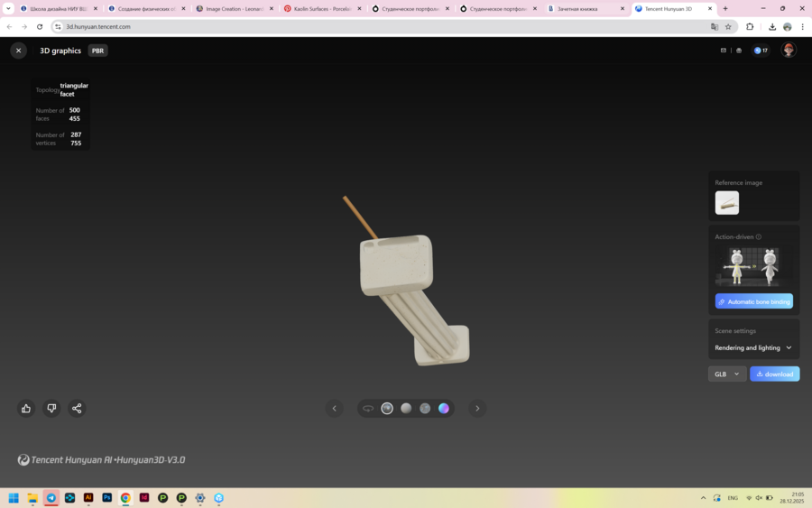This screenshot has width=812, height=508.
Task: Switch to the rainbow normal-map color view
Action: point(444,409)
